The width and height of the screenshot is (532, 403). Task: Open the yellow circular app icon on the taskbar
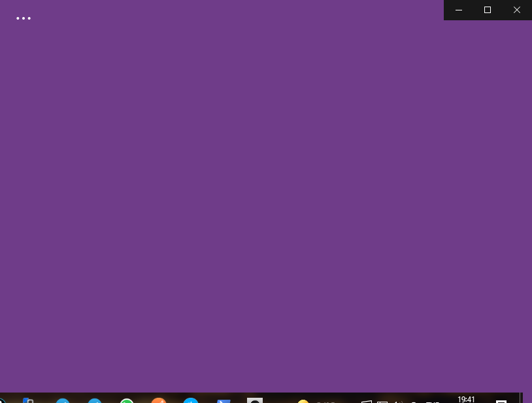303,402
